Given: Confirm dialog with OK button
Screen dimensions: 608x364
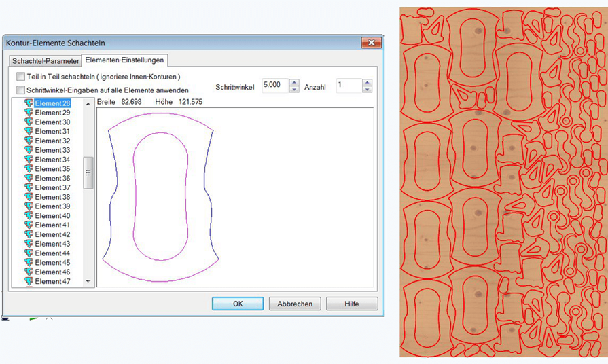Looking at the screenshot, I should 238,304.
